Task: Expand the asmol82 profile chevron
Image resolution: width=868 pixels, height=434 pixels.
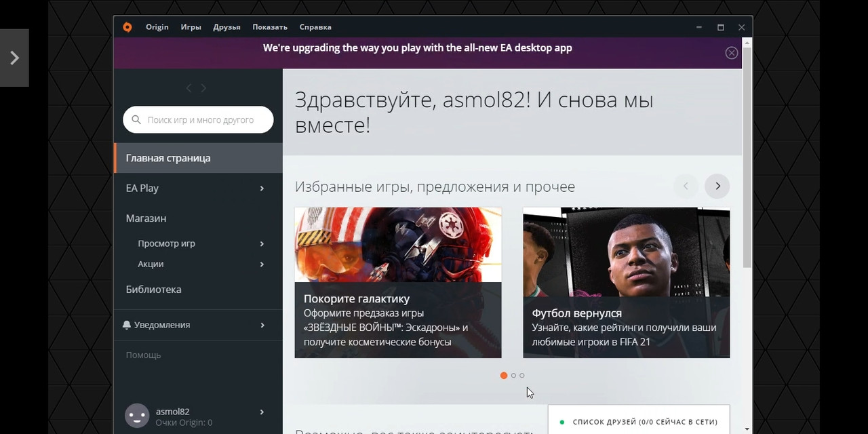Action: click(262, 412)
